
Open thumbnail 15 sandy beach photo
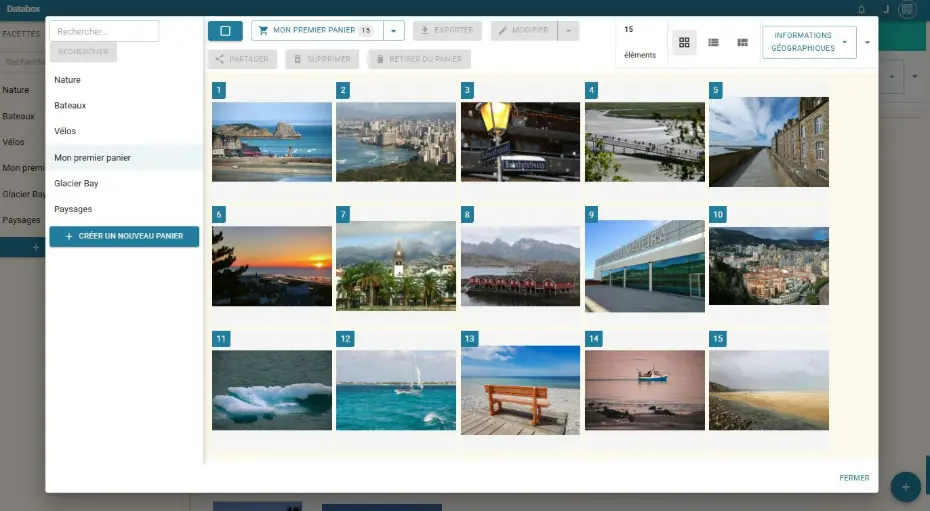(x=769, y=390)
